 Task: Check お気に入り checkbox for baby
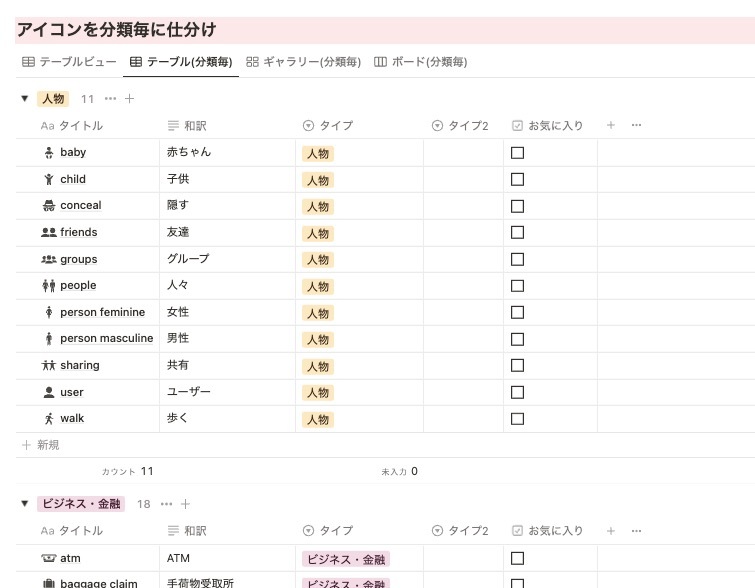(x=518, y=153)
